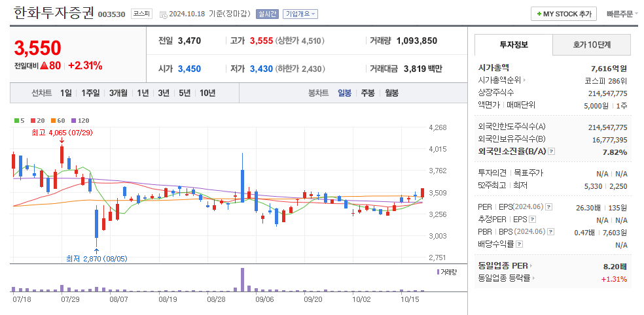Click the tall volume bar in early September

(x=242, y=280)
